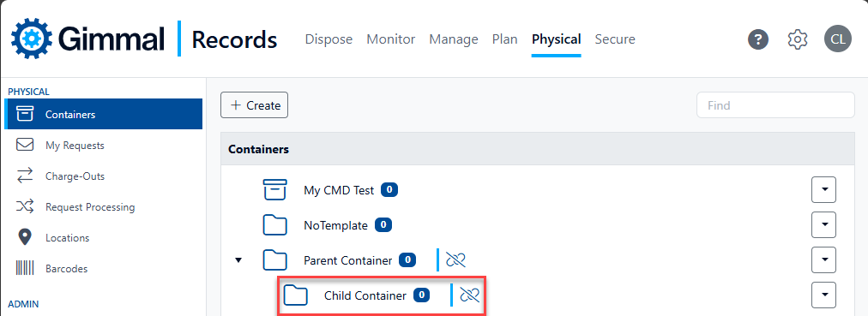The height and width of the screenshot is (316, 868).
Task: Open the dropdown for NoTemplate row
Action: point(823,224)
